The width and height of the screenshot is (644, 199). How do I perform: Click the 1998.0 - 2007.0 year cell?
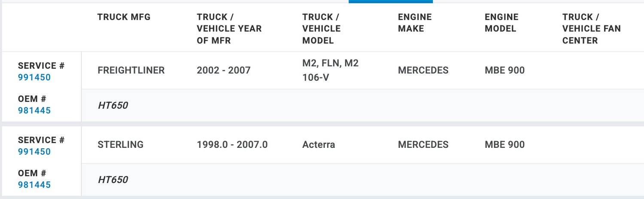pyautogui.click(x=232, y=145)
